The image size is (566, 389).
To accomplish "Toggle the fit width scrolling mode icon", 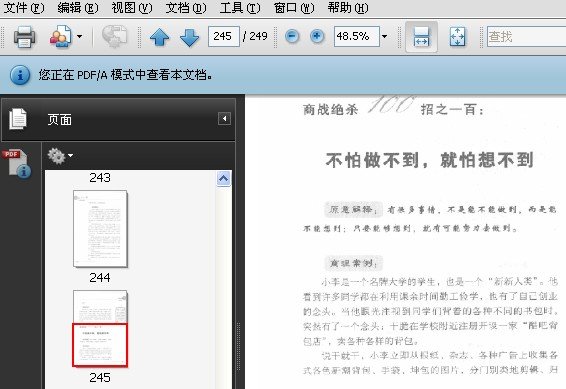I will pos(421,36).
